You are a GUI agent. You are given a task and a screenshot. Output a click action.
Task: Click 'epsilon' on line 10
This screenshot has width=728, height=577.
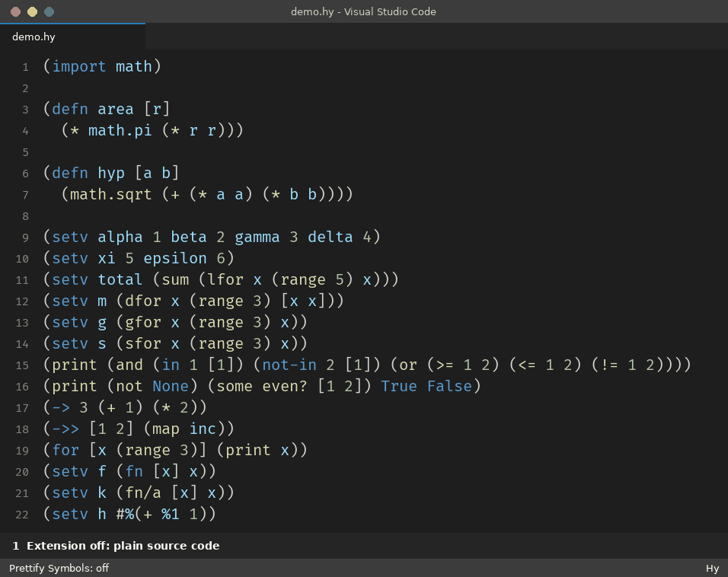[175, 259]
